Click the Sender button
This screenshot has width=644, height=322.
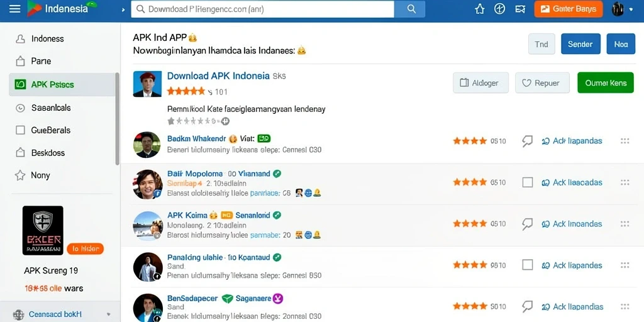(x=580, y=44)
